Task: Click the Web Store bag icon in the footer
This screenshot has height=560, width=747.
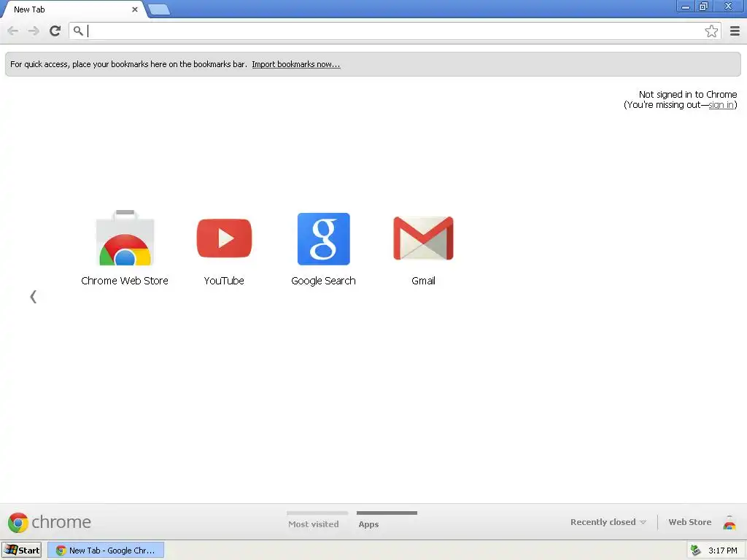Action: (x=729, y=522)
